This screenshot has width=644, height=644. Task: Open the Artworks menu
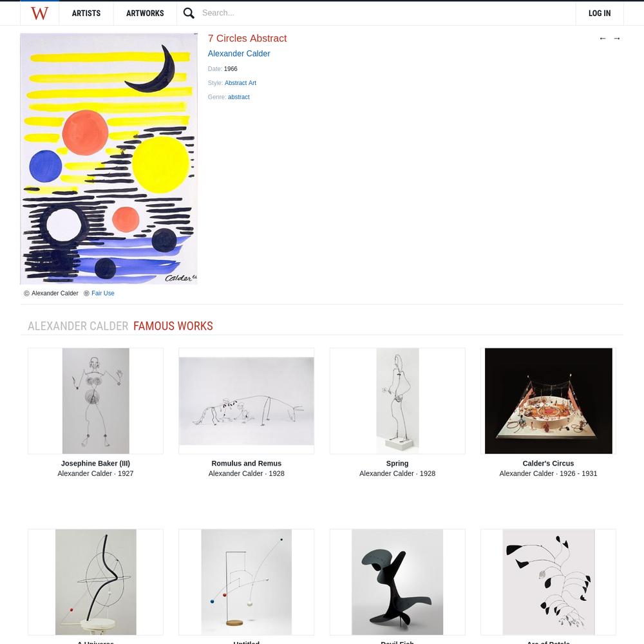tap(145, 13)
